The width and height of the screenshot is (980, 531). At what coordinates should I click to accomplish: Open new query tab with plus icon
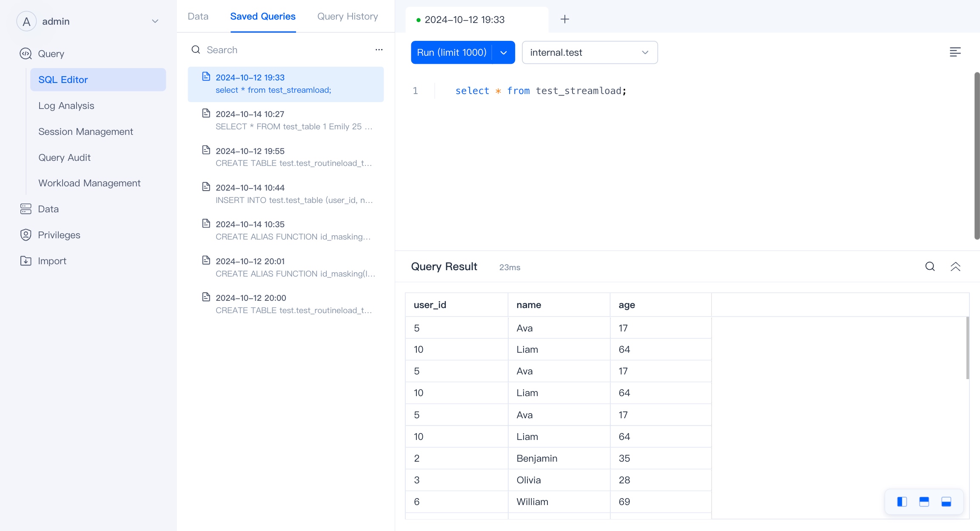click(x=564, y=19)
